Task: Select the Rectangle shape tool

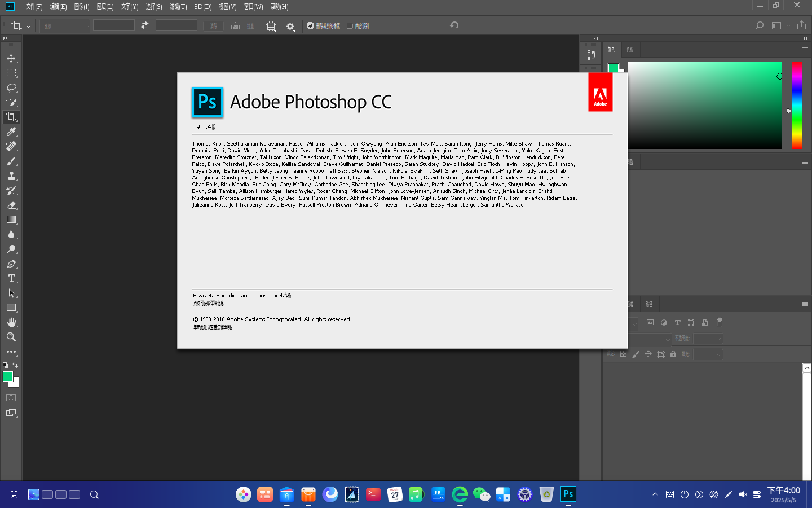Action: click(x=11, y=308)
